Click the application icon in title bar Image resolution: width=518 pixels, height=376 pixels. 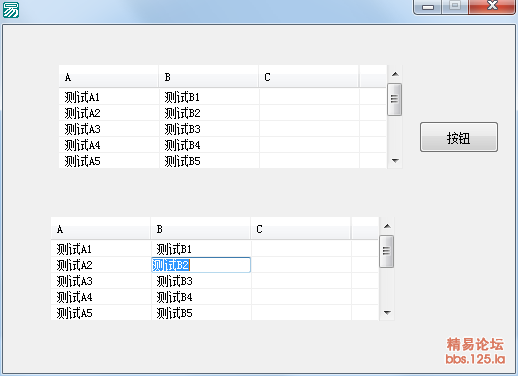point(11,10)
